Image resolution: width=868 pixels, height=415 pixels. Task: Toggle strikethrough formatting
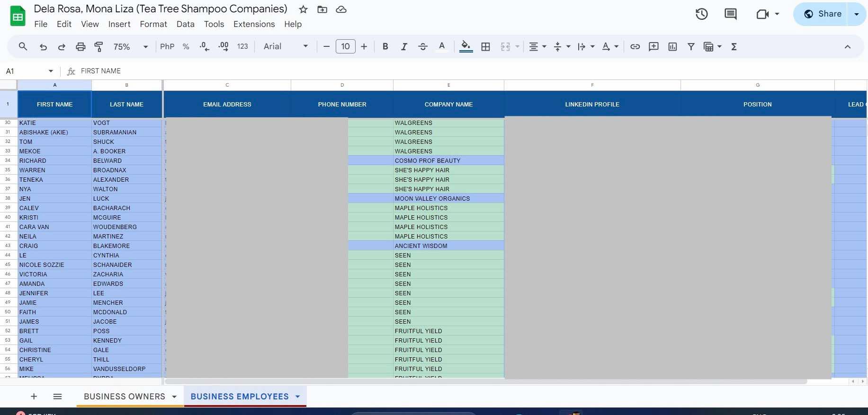click(423, 46)
